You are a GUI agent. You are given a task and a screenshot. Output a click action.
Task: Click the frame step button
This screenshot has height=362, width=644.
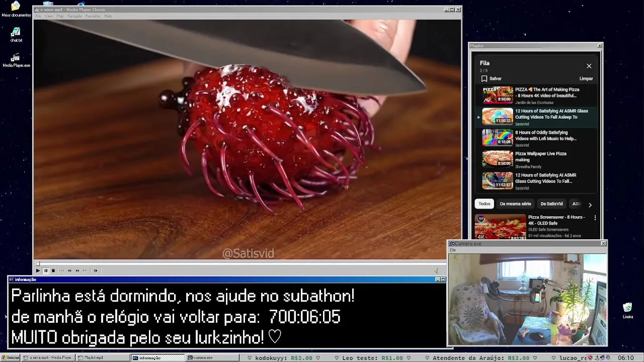[96, 270]
